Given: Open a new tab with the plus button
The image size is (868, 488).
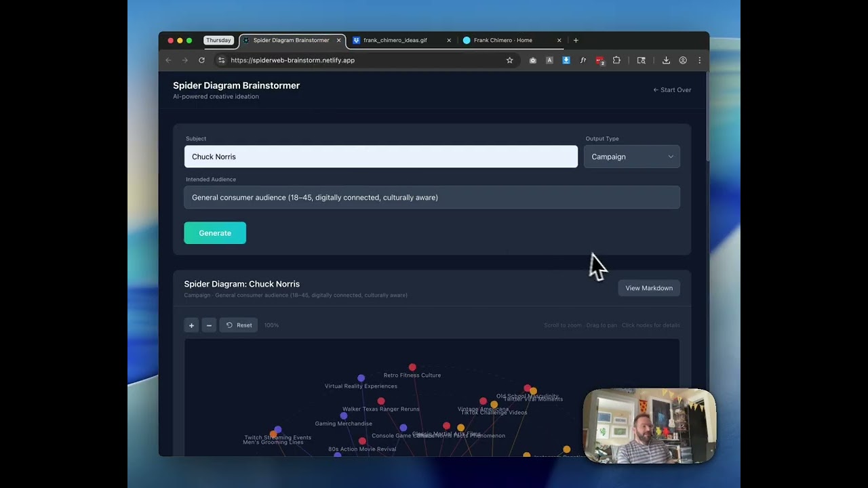Looking at the screenshot, I should (576, 40).
